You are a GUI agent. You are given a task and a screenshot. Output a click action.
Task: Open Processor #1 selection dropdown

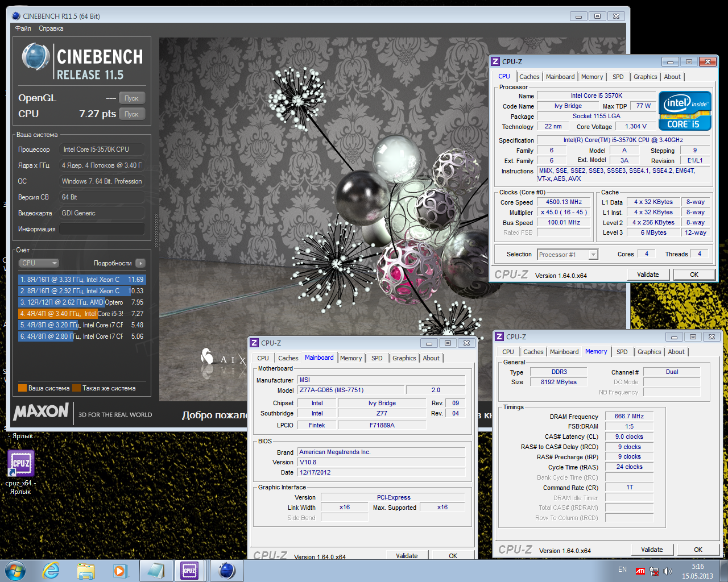(568, 255)
